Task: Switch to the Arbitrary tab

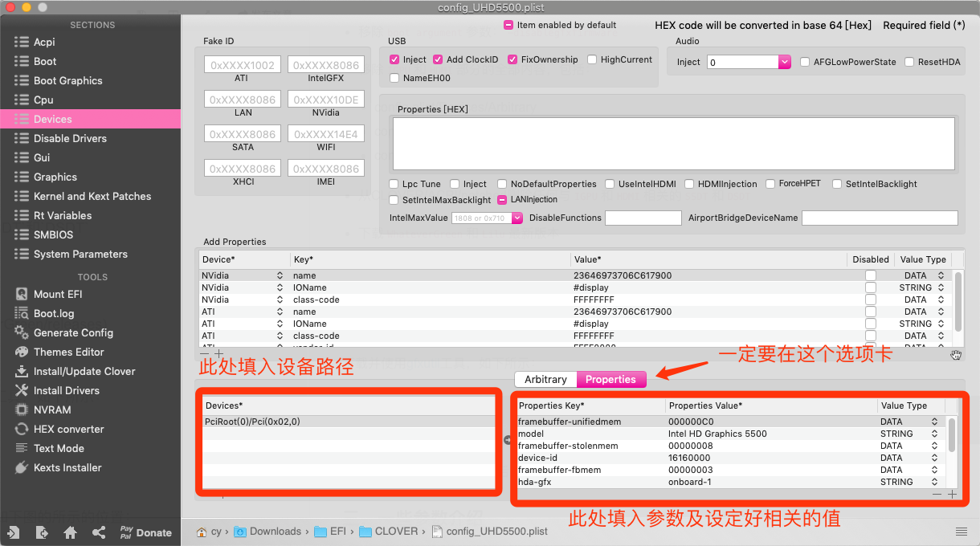Action: pos(545,379)
